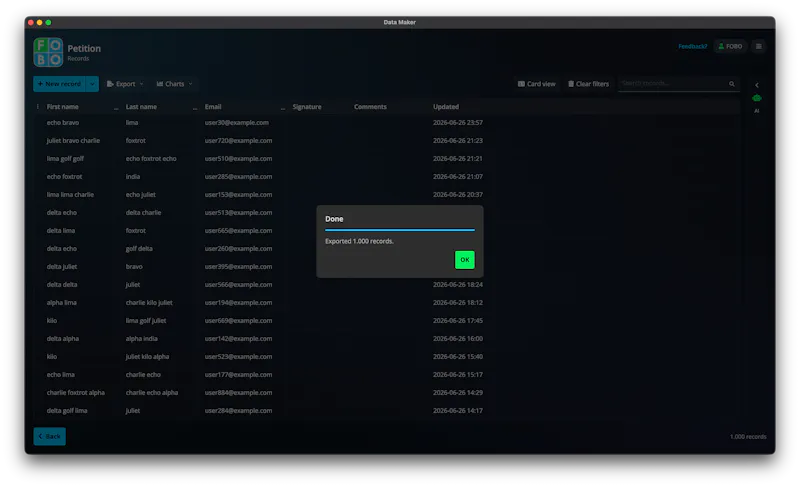Click the juliet bravo charlie first name cell
This screenshot has width=800, height=487.
[73, 140]
